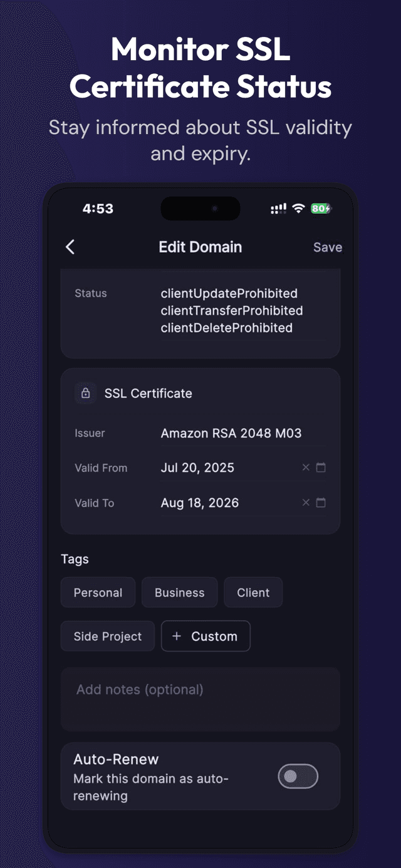Open the Edit Domain header title
Screen dimensions: 401x868
[x=200, y=247]
